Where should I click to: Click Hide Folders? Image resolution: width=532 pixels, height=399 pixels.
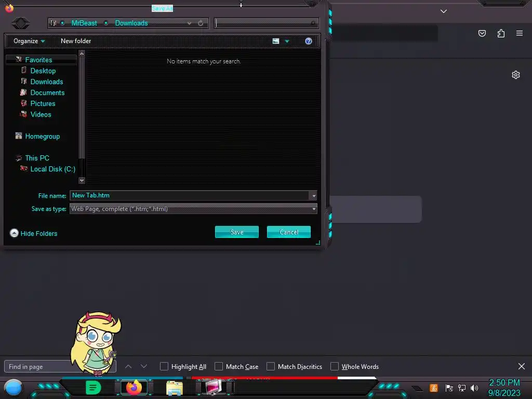(34, 233)
